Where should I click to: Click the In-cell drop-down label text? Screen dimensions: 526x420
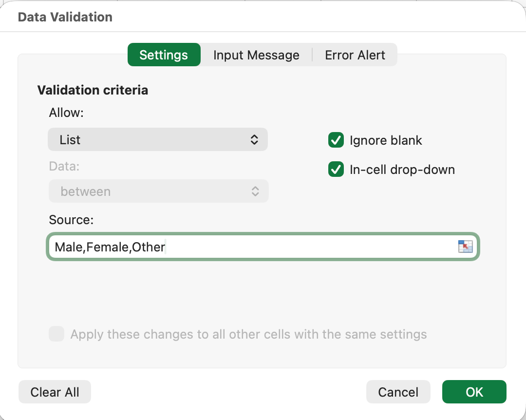(402, 170)
